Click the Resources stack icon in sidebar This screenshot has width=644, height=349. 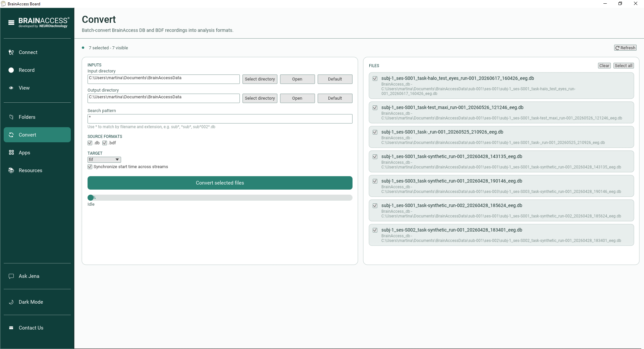(x=11, y=170)
